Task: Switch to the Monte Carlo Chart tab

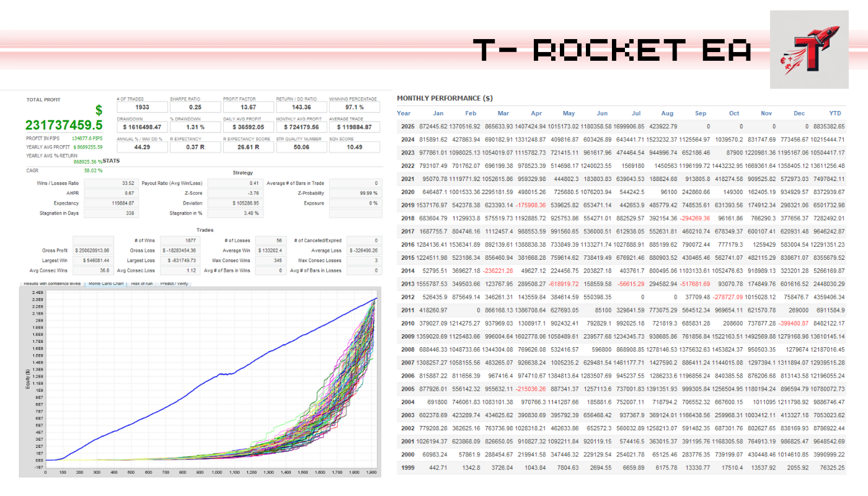Action: click(x=106, y=283)
